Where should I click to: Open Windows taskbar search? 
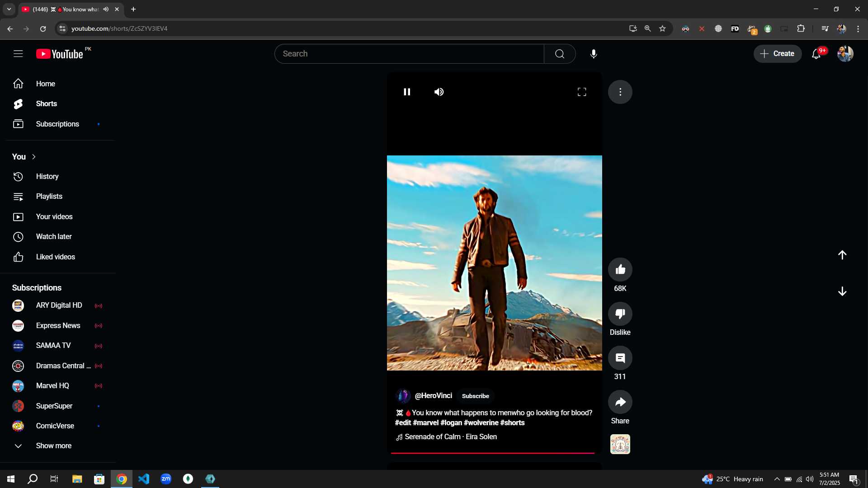tap(33, 479)
